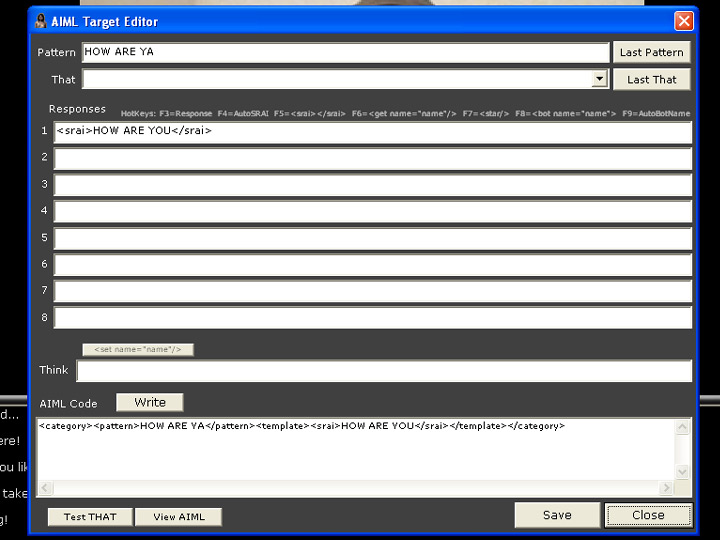720x540 pixels.
Task: Click Response field 4
Action: 373,212
